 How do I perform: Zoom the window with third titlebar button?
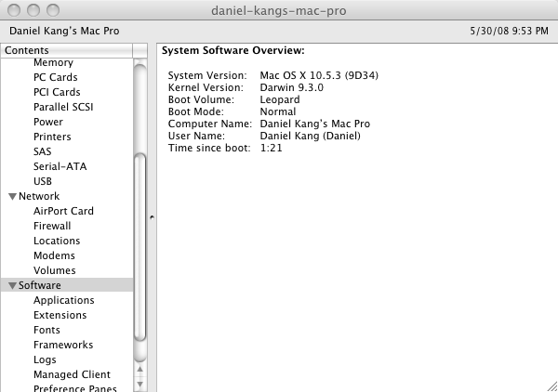pyautogui.click(x=53, y=10)
